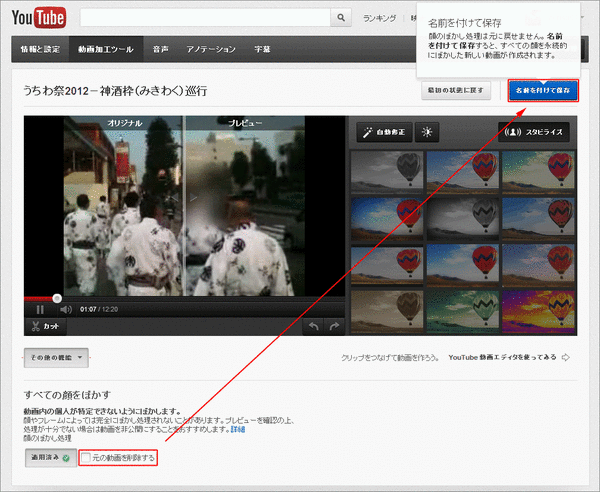The image size is (600, 492).
Task: Check the 元の動画を削除する checkbox
Action: [x=86, y=458]
